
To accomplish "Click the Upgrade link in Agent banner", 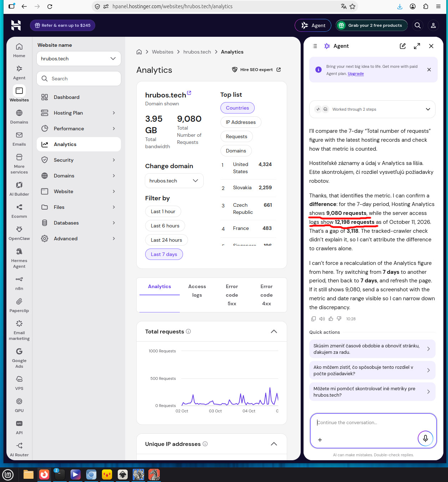I will click(356, 74).
